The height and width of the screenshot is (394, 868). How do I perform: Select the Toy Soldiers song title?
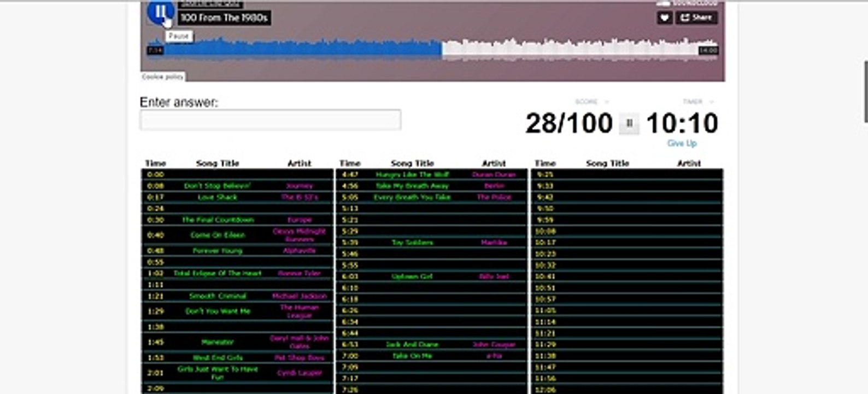(412, 242)
